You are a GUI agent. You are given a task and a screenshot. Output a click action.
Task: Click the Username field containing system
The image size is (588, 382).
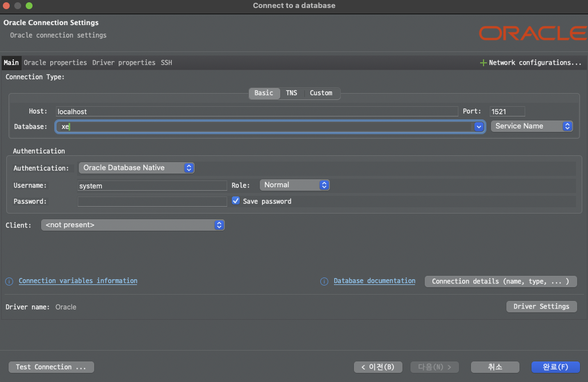coord(152,186)
